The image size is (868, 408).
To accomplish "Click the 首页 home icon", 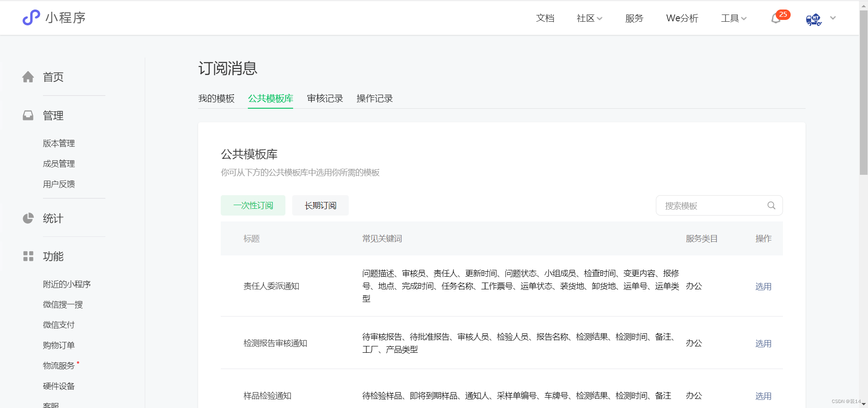I will point(28,77).
